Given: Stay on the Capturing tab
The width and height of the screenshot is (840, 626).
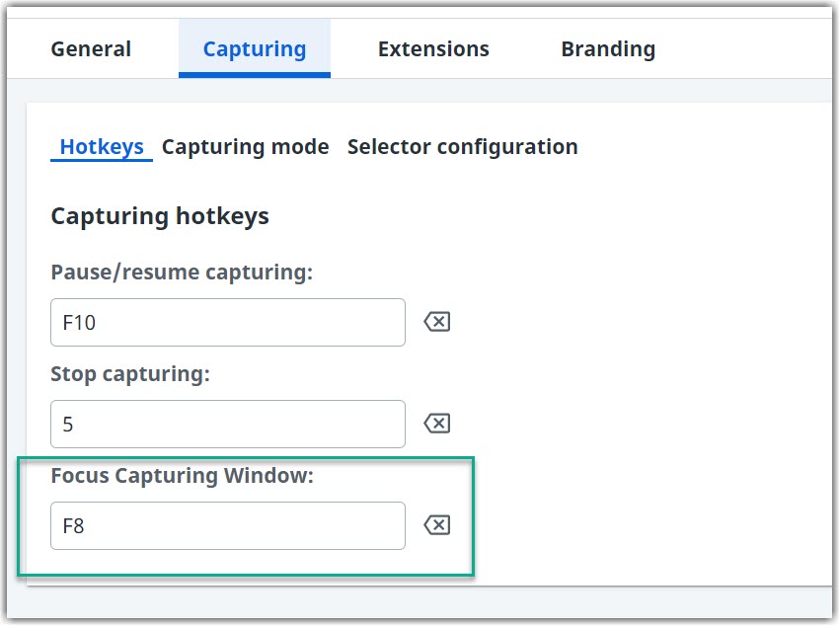Looking at the screenshot, I should (254, 48).
